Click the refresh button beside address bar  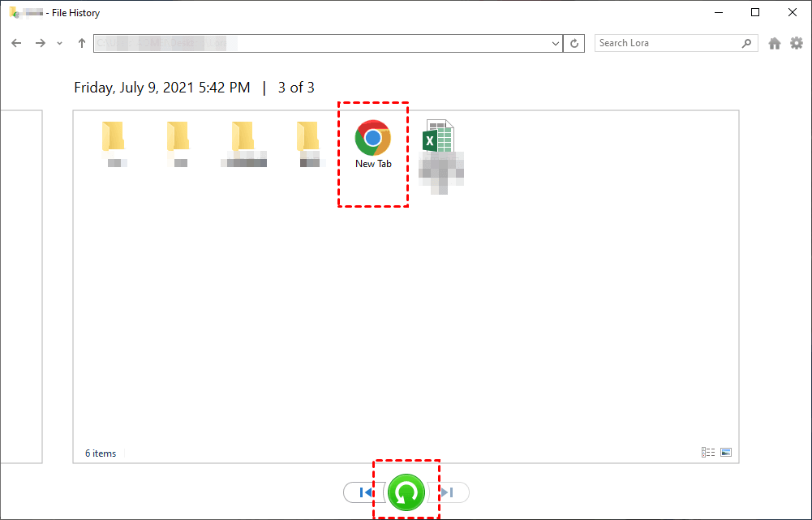tap(574, 44)
